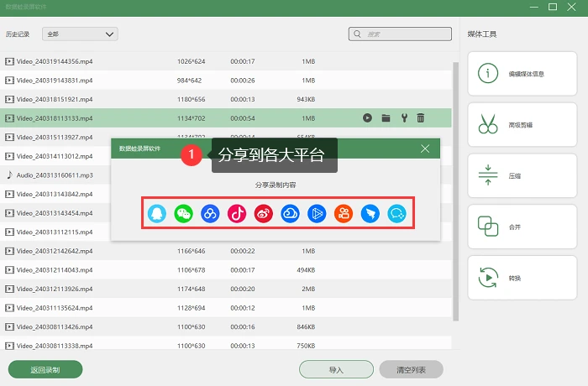Click the search input field
588x386 pixels.
click(x=400, y=34)
